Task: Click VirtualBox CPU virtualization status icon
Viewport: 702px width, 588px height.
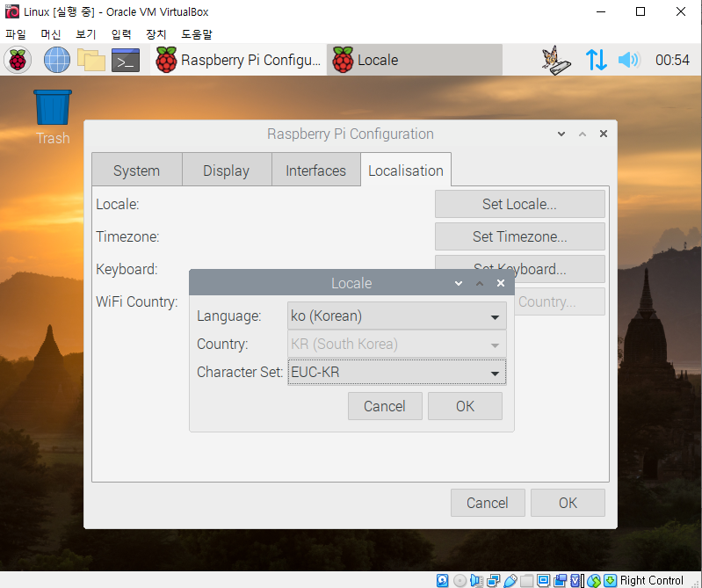Action: 577,580
